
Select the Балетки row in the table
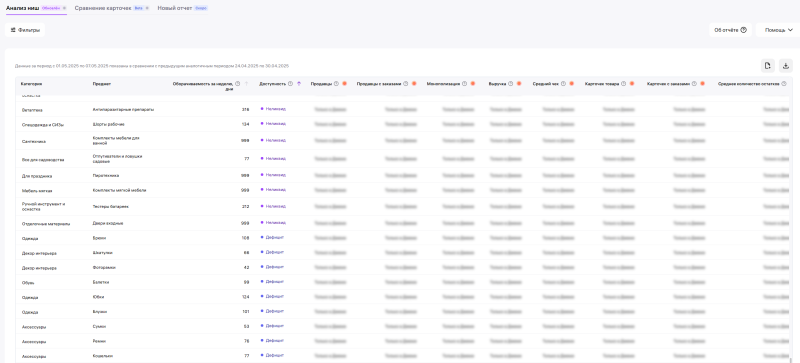point(403,282)
